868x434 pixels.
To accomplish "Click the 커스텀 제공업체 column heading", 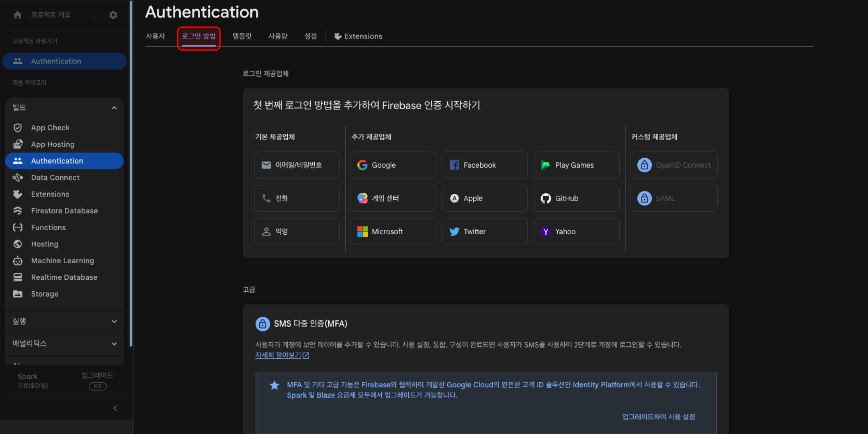I will [x=654, y=137].
